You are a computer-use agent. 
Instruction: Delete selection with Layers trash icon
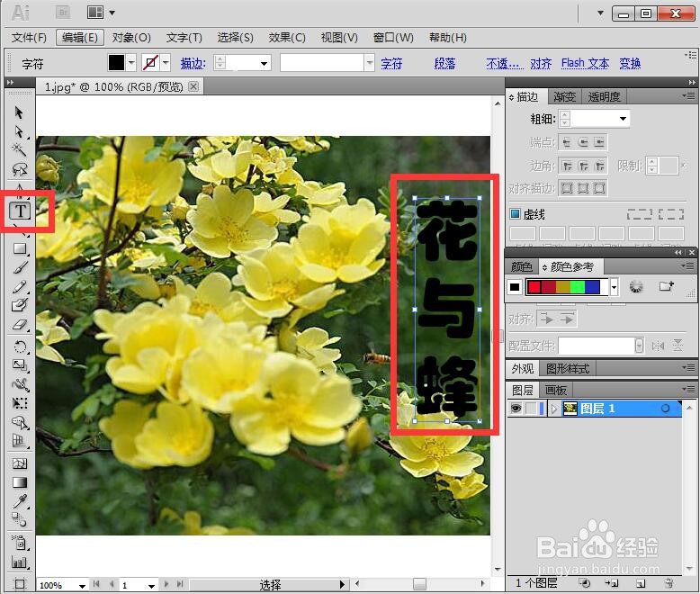[669, 583]
